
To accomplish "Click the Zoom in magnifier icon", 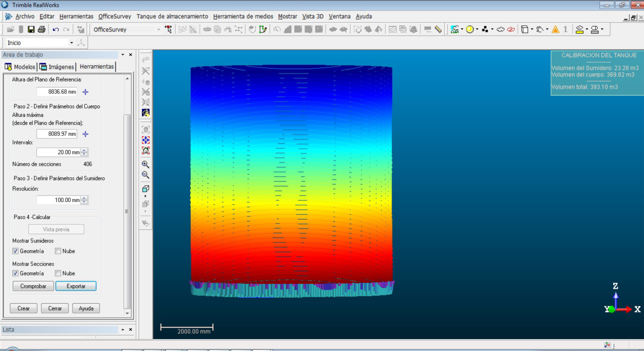I will (x=145, y=164).
